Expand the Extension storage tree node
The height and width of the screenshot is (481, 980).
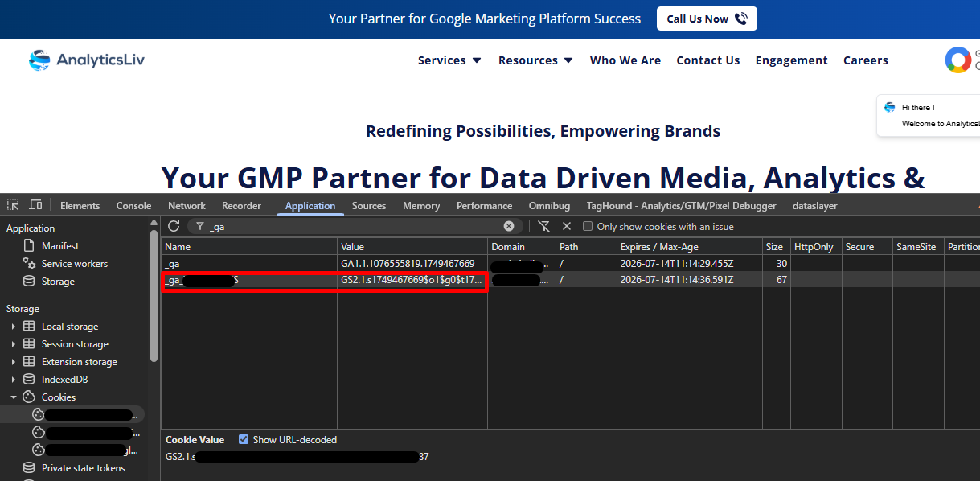(13, 362)
